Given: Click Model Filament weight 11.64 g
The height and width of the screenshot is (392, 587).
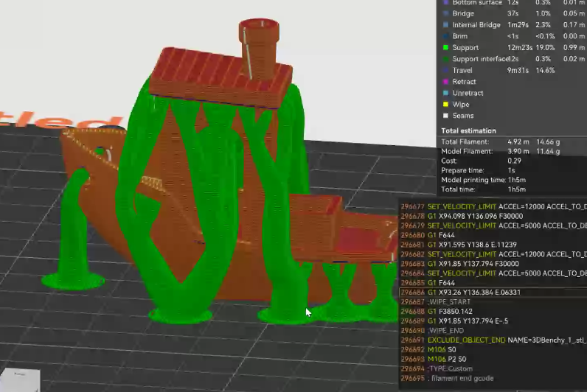Looking at the screenshot, I should [548, 151].
